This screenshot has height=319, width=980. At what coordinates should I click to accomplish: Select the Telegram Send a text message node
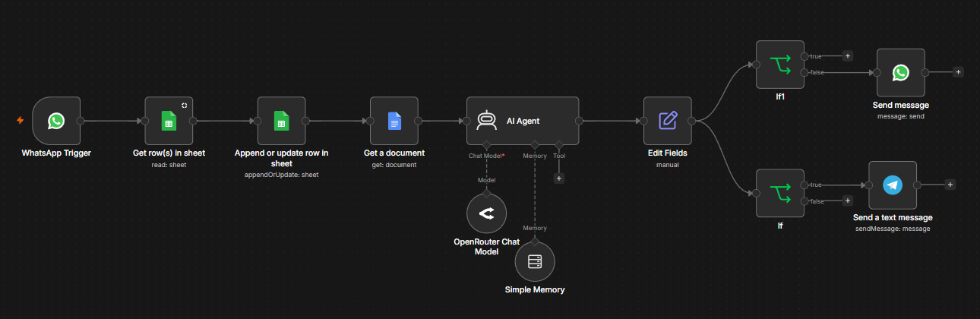pyautogui.click(x=893, y=185)
